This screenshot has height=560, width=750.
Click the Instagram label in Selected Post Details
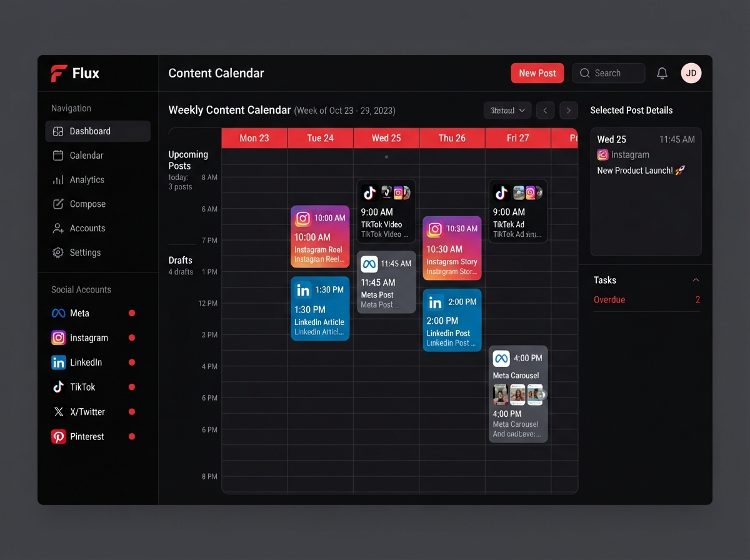point(630,155)
